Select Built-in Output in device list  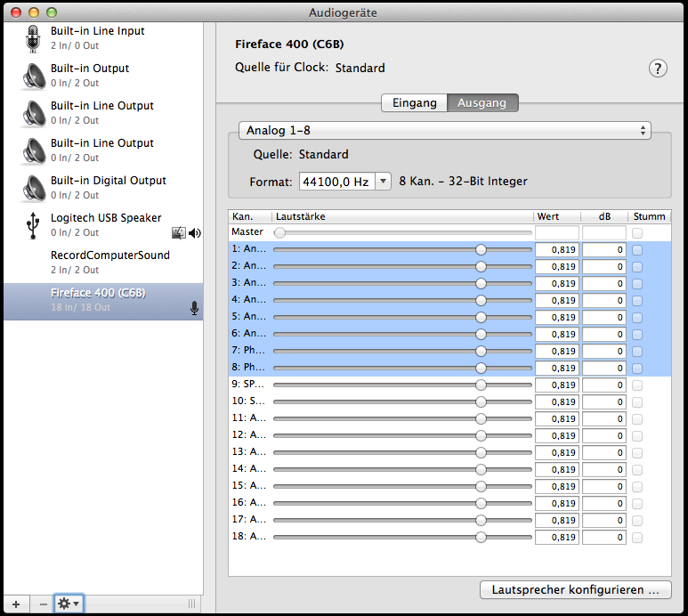coord(103,77)
